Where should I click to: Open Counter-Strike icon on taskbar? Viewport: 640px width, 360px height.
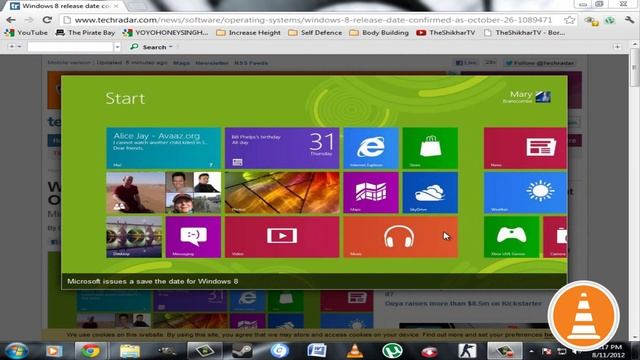click(x=467, y=351)
